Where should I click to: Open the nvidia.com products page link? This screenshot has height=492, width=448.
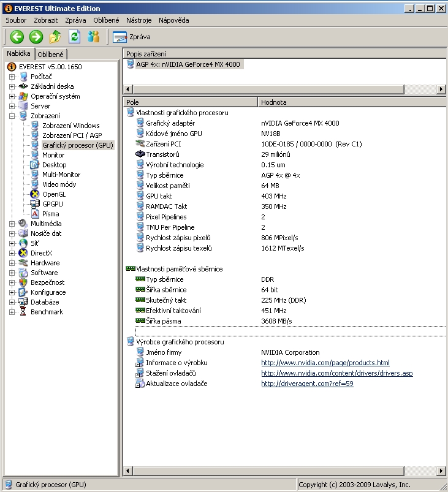point(325,363)
